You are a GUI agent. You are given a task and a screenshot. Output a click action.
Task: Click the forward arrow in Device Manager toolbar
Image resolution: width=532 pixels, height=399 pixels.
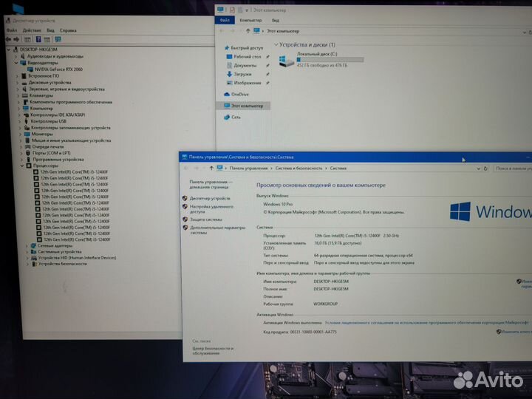tap(16, 39)
